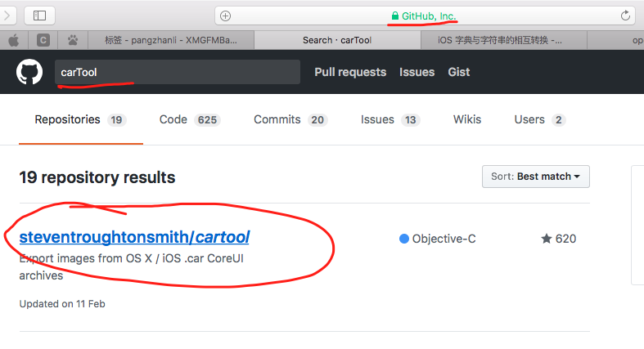
Task: Open the Sort: Best match dropdown
Action: [x=535, y=177]
